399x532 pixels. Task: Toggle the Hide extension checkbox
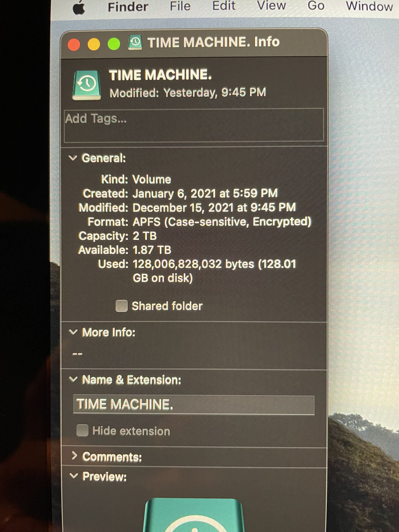click(x=82, y=430)
